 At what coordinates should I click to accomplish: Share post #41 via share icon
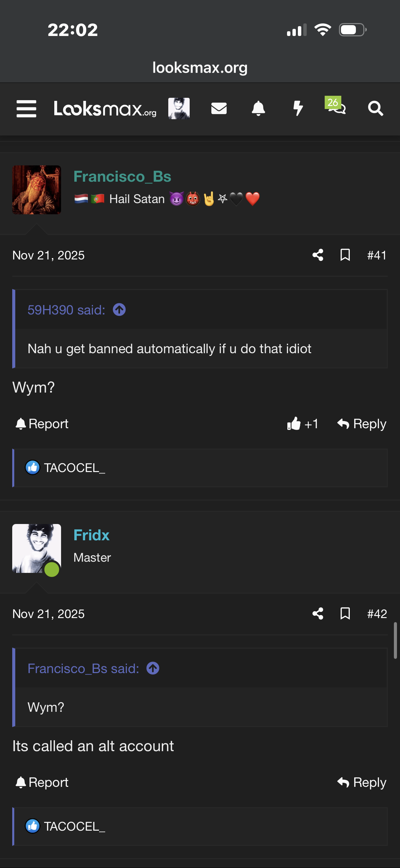coord(318,255)
